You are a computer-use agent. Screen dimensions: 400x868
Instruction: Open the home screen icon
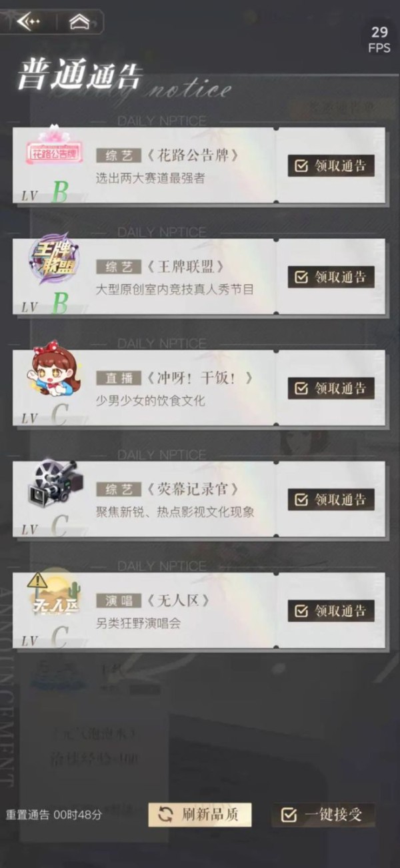[x=79, y=22]
